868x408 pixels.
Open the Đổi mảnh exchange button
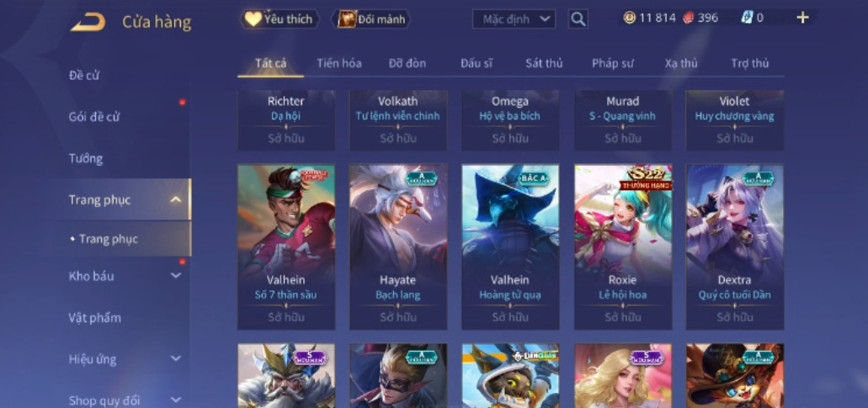tap(371, 19)
